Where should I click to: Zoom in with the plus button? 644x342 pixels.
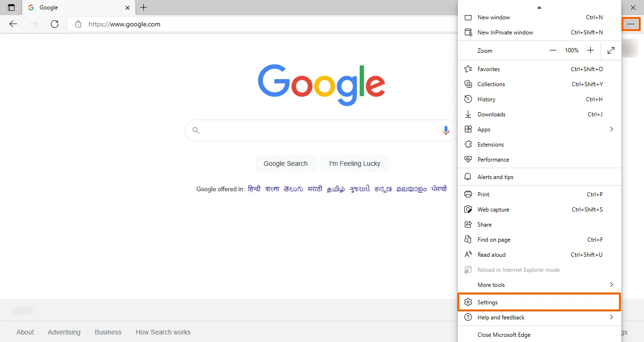(590, 50)
